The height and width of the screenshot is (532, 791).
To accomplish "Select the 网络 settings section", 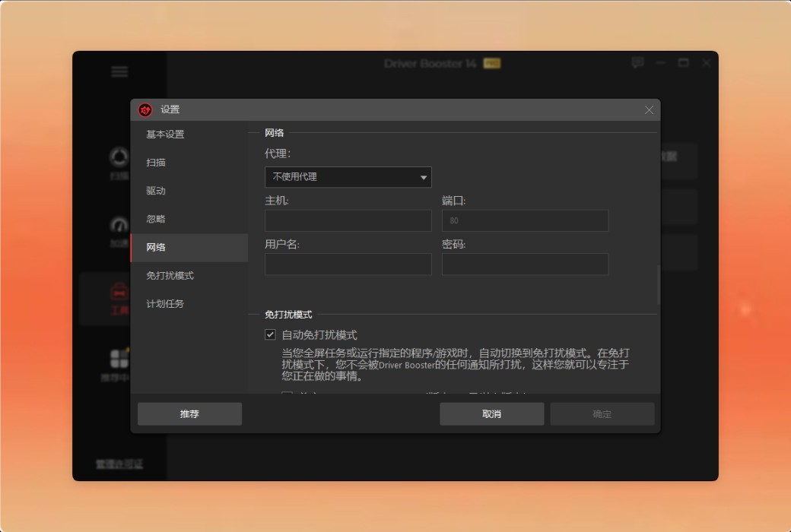I will coord(189,248).
